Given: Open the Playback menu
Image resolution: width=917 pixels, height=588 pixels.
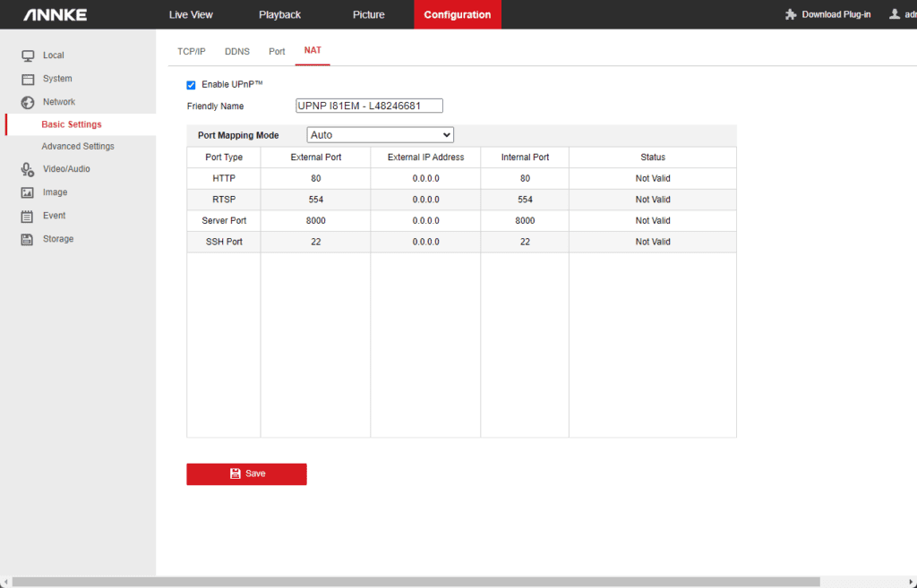Looking at the screenshot, I should 279,14.
